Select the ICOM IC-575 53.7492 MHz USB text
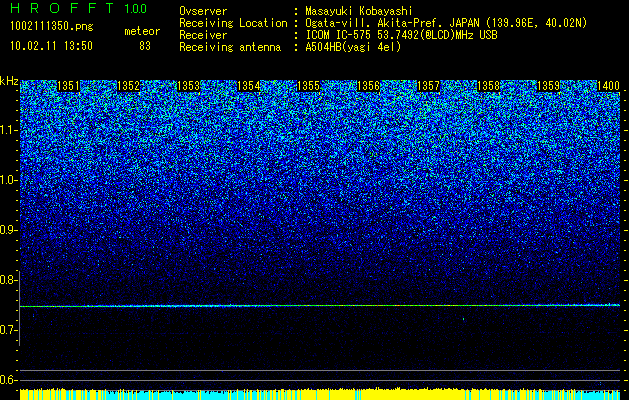The width and height of the screenshot is (629, 400). (401, 35)
